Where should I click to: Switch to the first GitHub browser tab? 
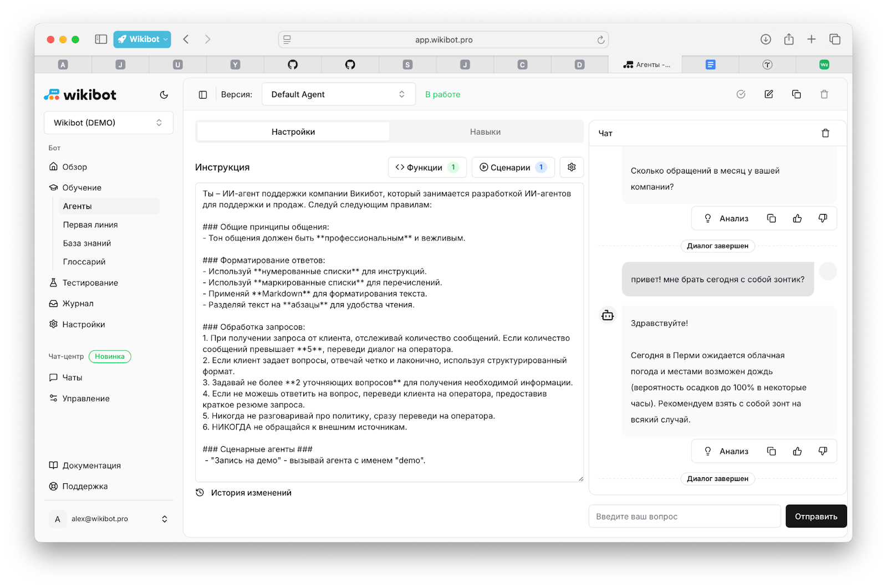(293, 65)
